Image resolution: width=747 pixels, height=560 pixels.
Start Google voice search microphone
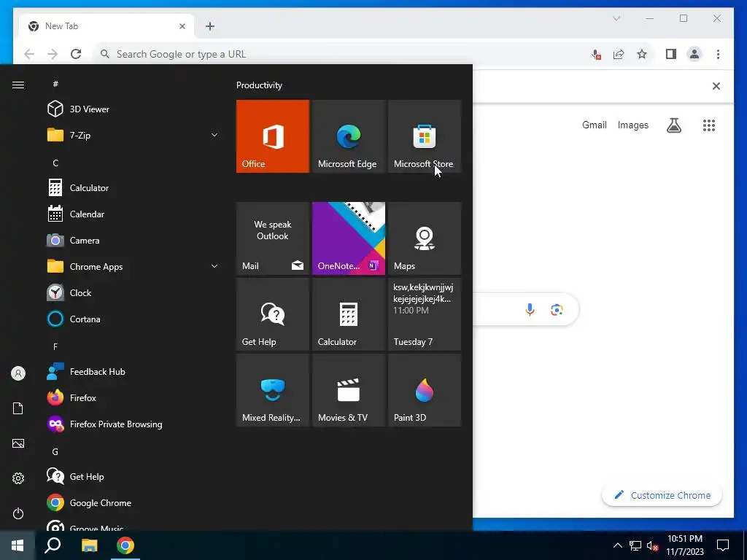click(x=530, y=309)
